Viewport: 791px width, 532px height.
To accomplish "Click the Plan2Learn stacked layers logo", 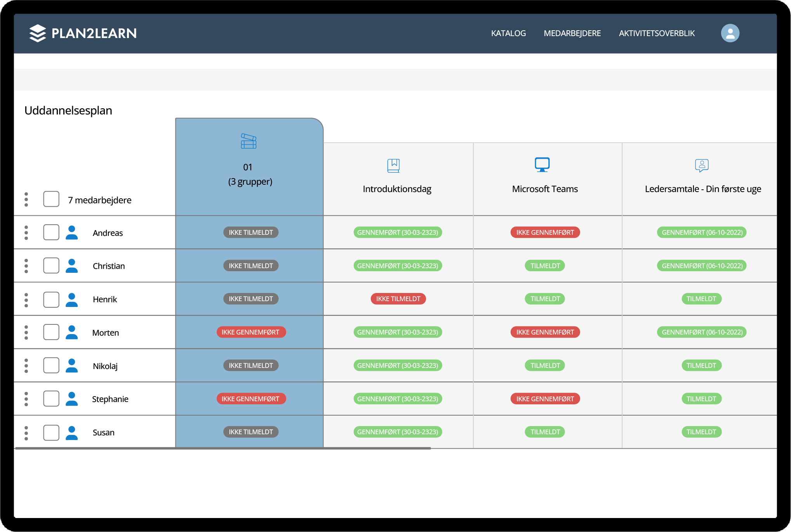I will (x=38, y=33).
